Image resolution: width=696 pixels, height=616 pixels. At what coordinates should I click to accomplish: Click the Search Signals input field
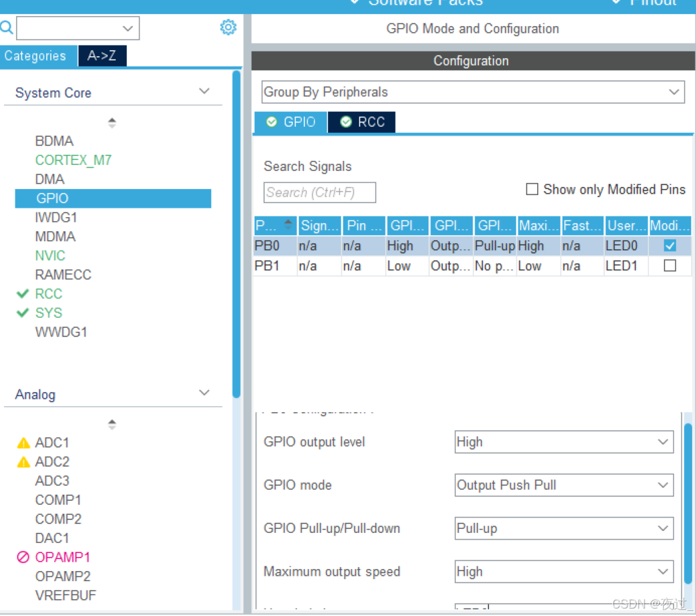[x=320, y=192]
